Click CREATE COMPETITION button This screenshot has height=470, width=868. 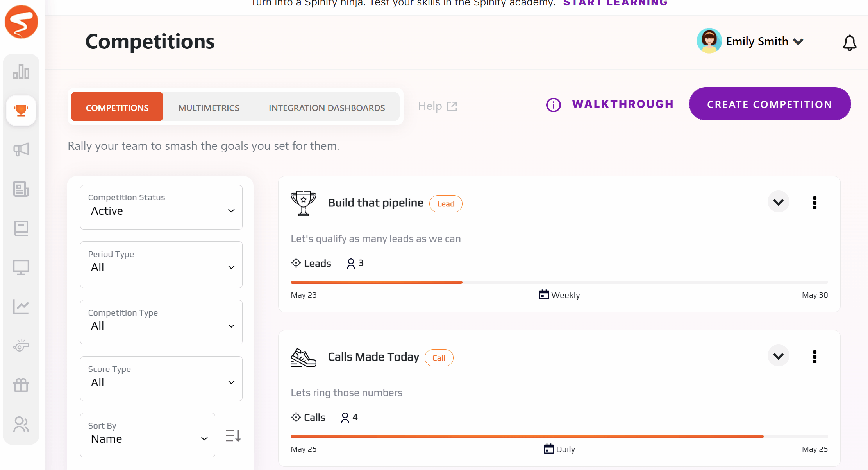click(x=769, y=104)
